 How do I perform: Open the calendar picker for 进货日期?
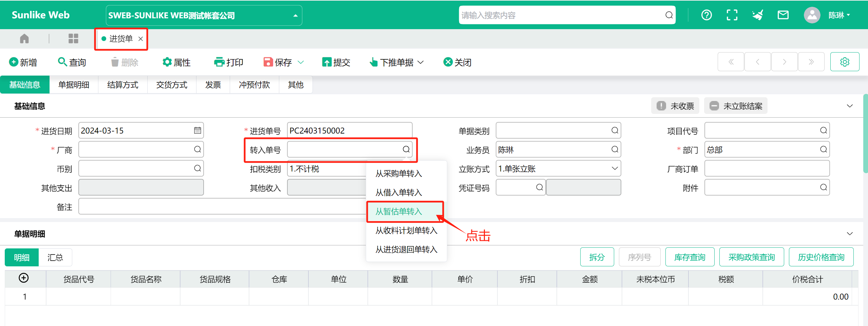tap(197, 130)
